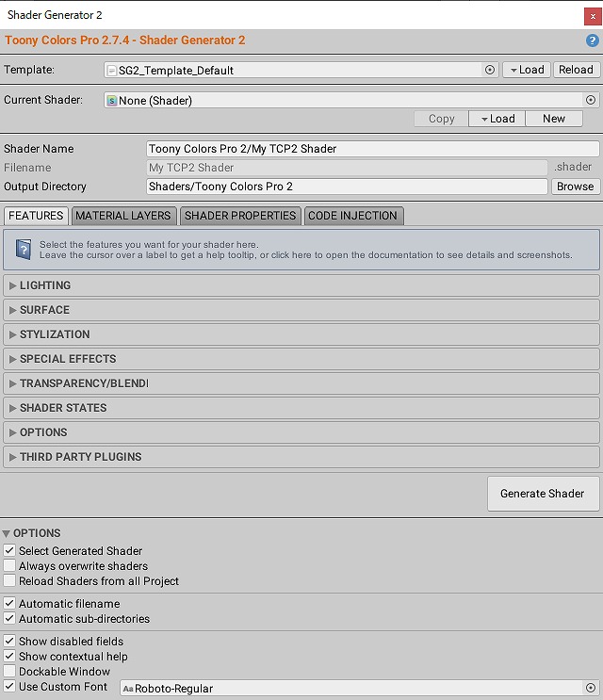Open the Current Shader Load dropdown

[x=497, y=119]
